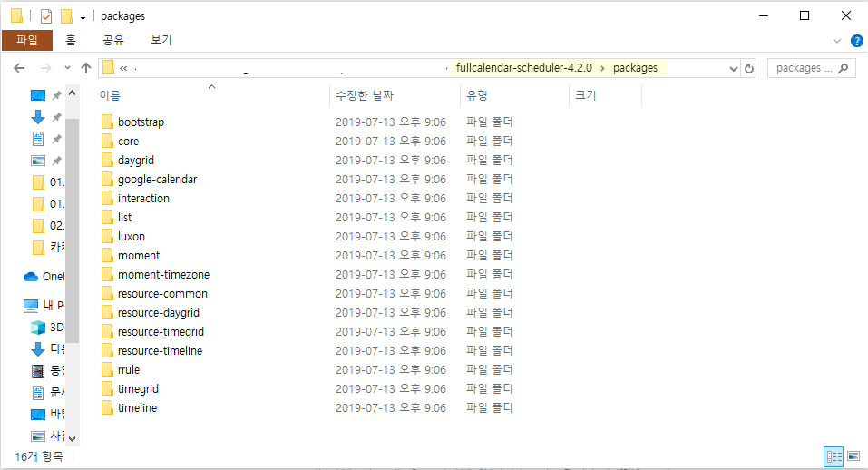Open OneDrive in the navigation pane

(44, 276)
